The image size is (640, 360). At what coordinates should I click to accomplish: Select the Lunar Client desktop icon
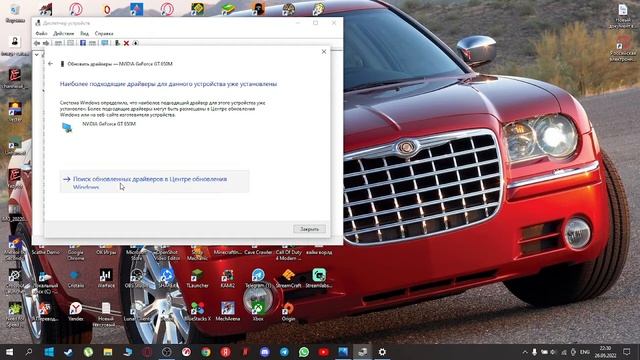coord(136,311)
